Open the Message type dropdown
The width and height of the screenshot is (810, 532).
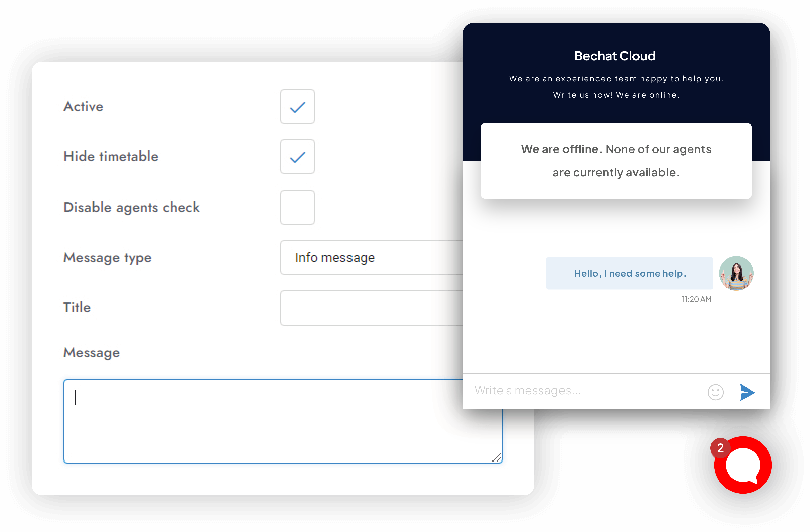click(371, 258)
